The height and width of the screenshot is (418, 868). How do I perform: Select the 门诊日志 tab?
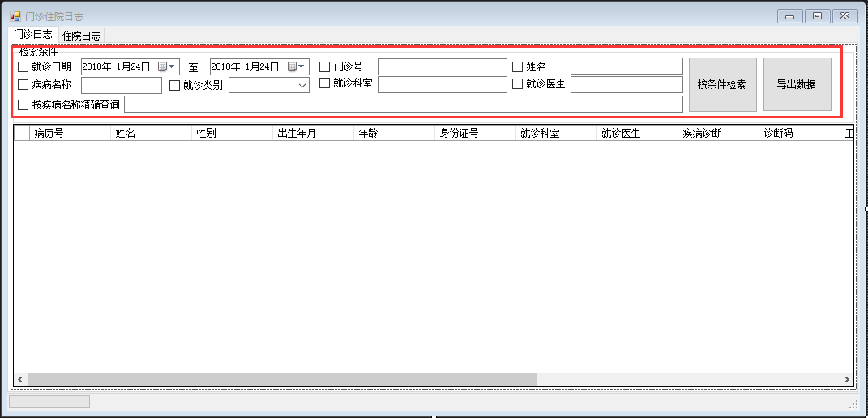click(33, 34)
